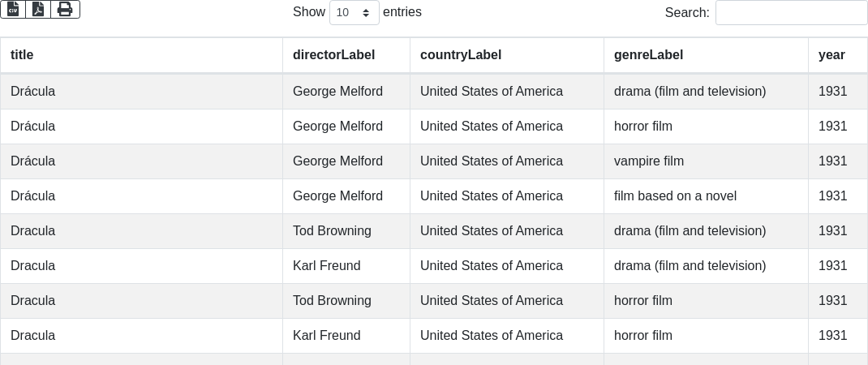The width and height of the screenshot is (868, 365).
Task: Sort by genreLabel column header
Action: point(648,55)
